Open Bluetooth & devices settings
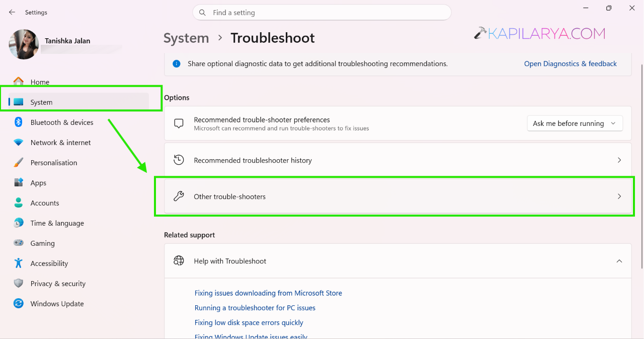Viewport: 644px width, 339px height. pos(62,122)
